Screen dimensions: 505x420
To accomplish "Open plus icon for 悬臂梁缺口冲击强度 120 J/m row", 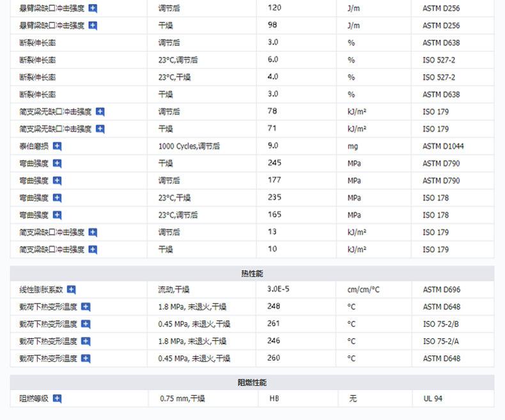I will click(93, 9).
